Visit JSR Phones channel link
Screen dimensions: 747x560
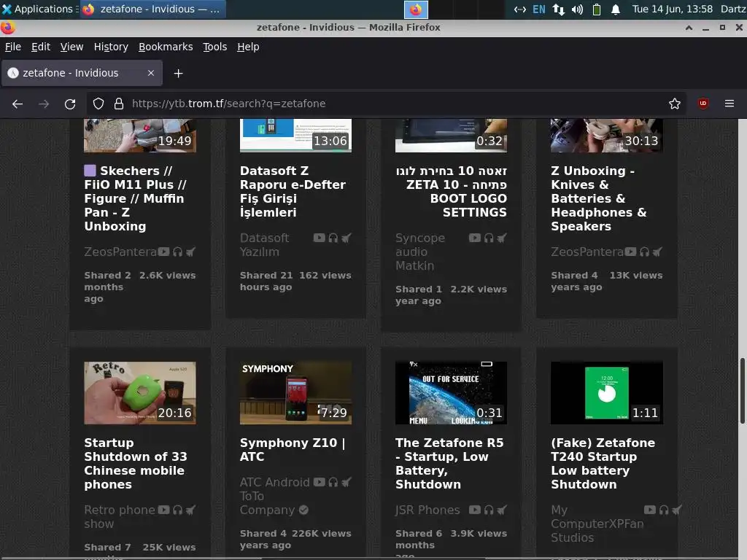427,510
